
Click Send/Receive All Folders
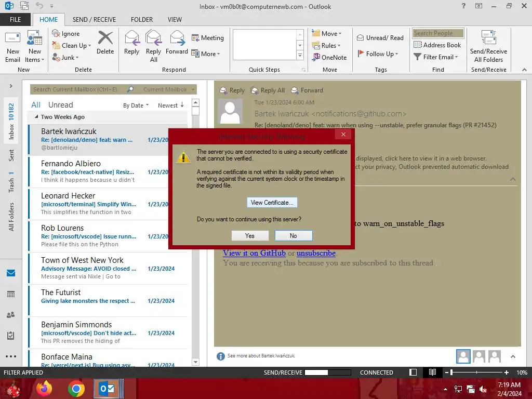tap(488, 47)
